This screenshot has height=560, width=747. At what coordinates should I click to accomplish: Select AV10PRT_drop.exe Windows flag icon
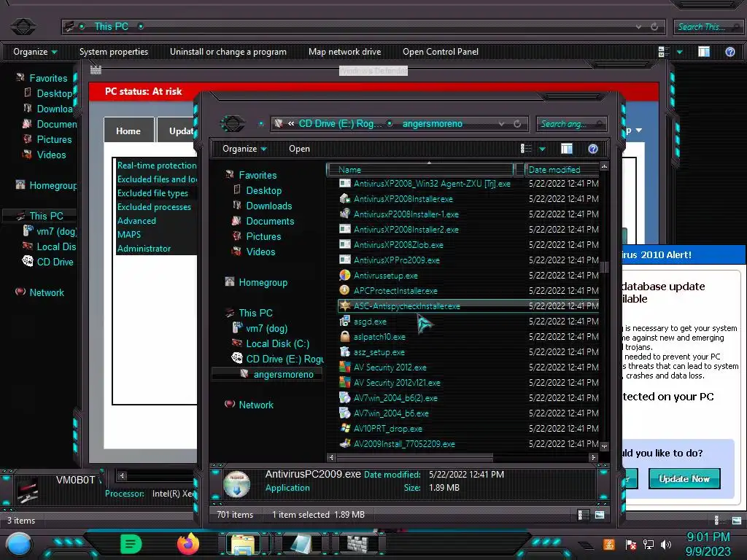pos(345,429)
